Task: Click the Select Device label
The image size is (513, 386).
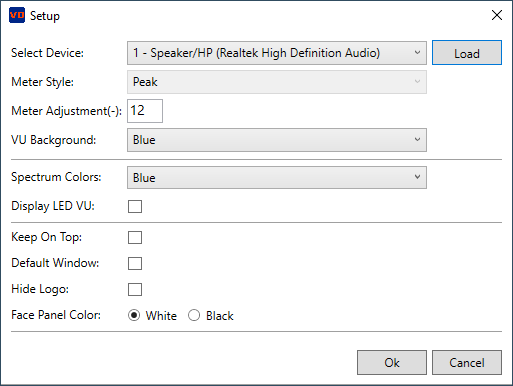Action: tap(47, 53)
